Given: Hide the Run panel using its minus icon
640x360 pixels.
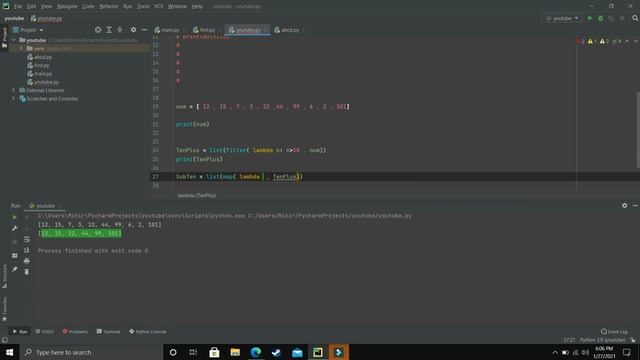Looking at the screenshot, I should [x=635, y=206].
